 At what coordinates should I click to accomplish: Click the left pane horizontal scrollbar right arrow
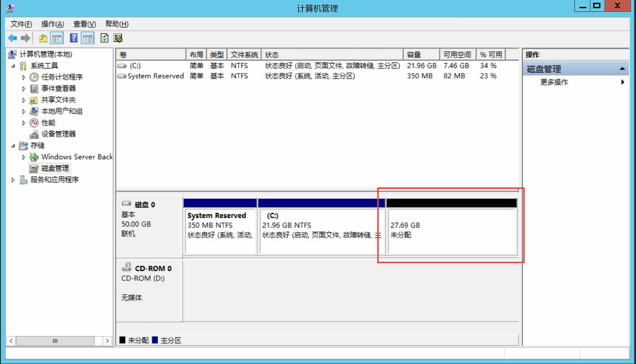click(x=107, y=341)
